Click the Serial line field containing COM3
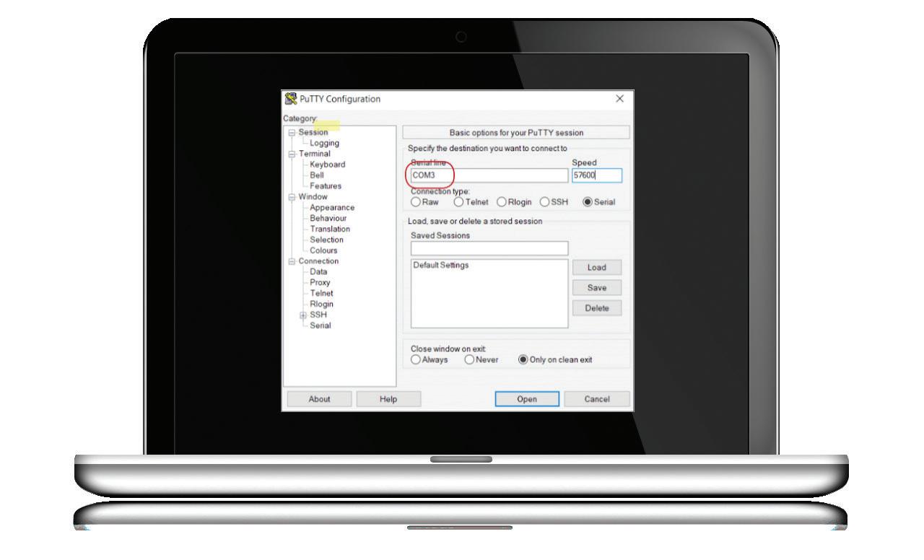The width and height of the screenshot is (924, 560). click(x=489, y=175)
